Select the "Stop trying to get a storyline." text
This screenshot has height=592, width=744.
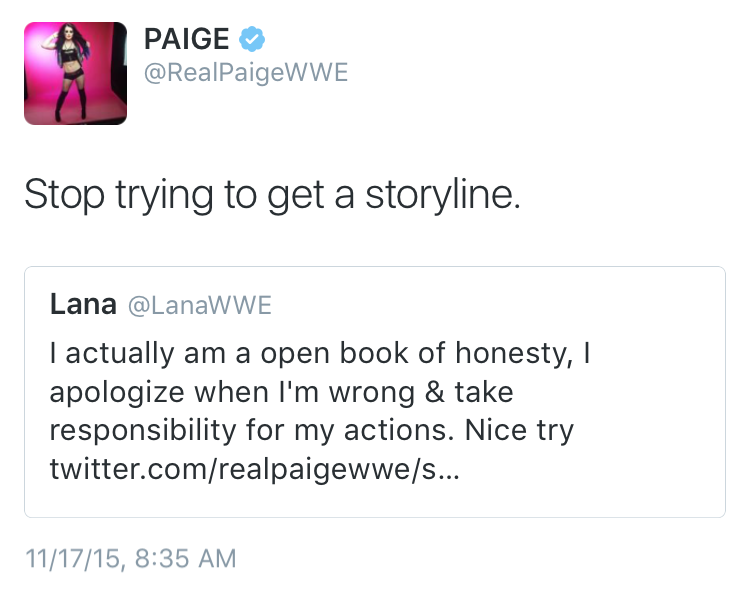272,194
